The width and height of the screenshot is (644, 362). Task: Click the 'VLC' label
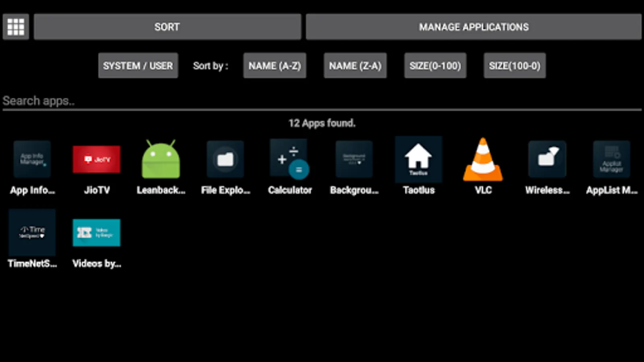coord(483,190)
